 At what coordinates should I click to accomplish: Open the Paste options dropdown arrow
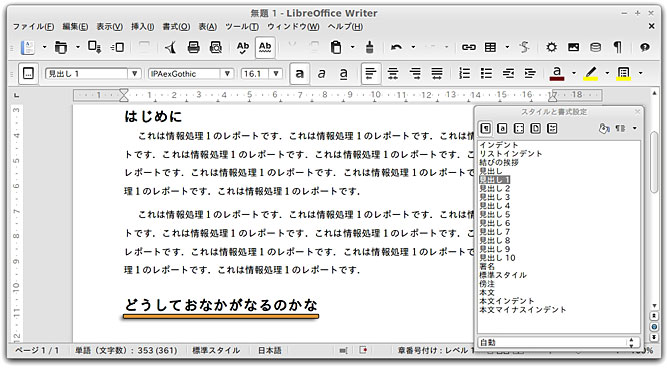pos(352,47)
